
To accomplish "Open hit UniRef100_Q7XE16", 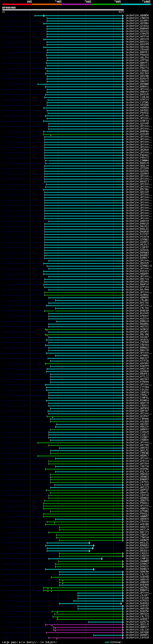I will tap(137, 26).
